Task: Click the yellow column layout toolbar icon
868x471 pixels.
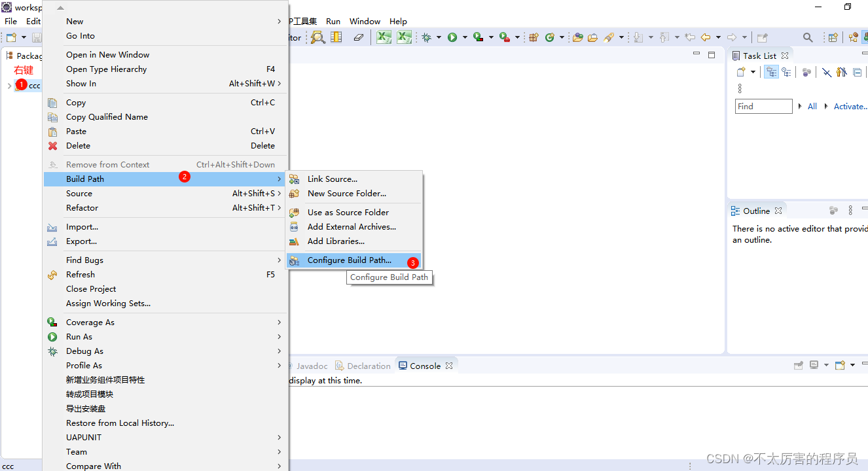Action: (x=336, y=37)
